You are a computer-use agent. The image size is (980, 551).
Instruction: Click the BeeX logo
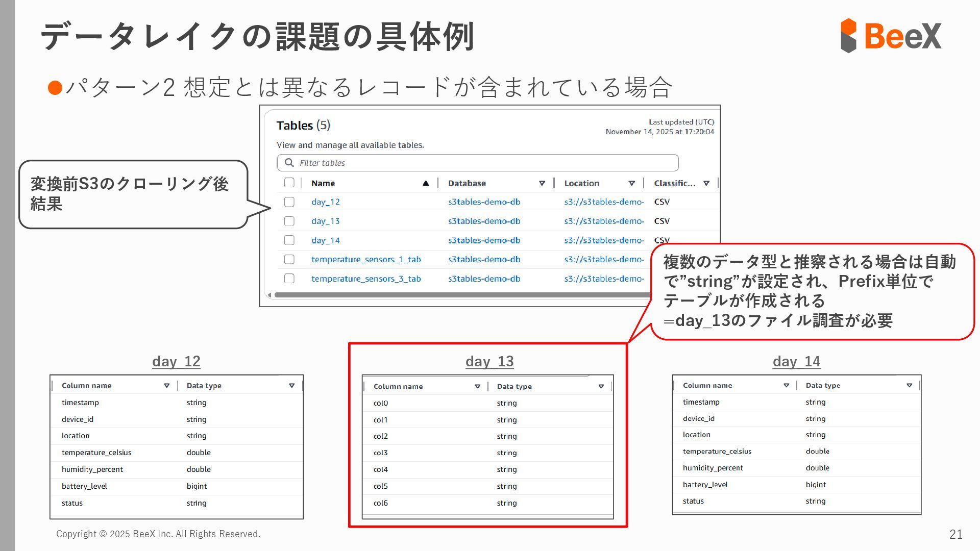891,36
